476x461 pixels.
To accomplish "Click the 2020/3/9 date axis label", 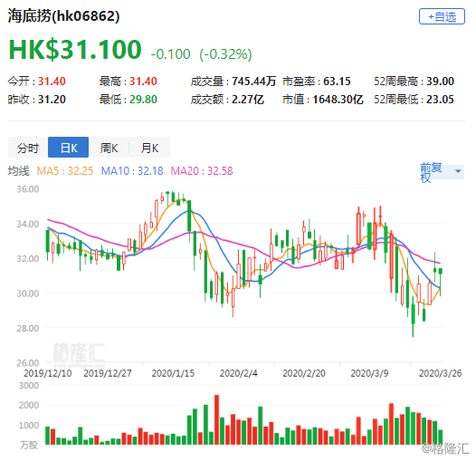I will [x=369, y=373].
